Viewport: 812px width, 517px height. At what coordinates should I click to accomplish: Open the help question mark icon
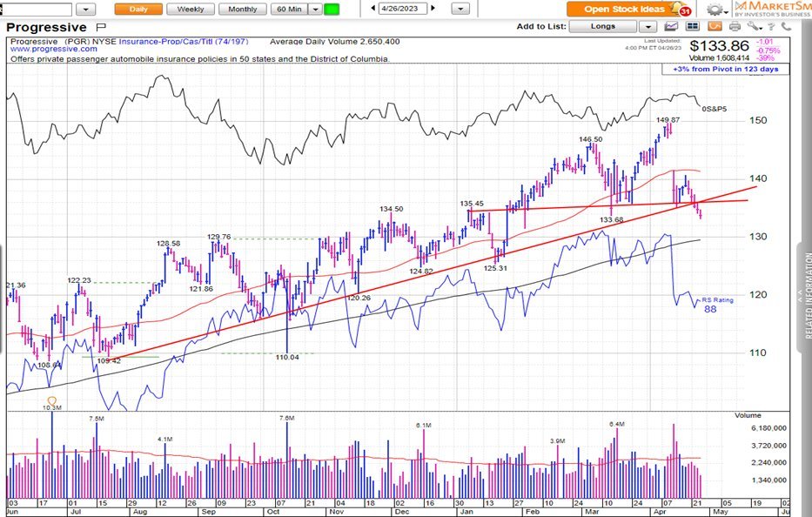pyautogui.click(x=772, y=26)
